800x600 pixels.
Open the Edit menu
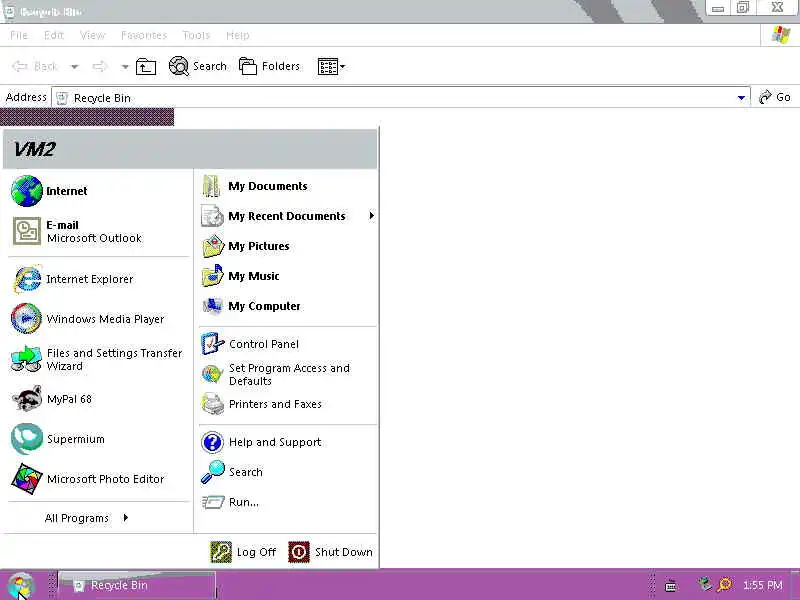54,35
